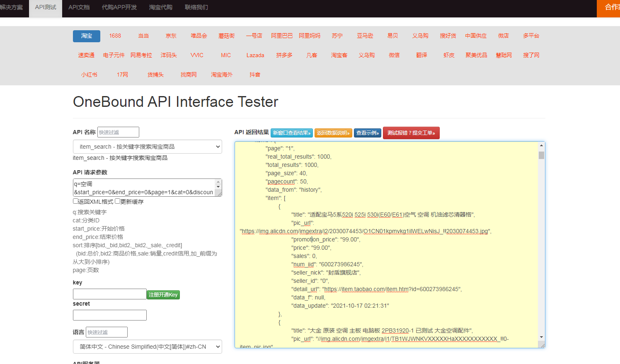Click the "real_total_results": 1000 line
Image resolution: width=620 pixels, height=364 pixels.
click(298, 157)
